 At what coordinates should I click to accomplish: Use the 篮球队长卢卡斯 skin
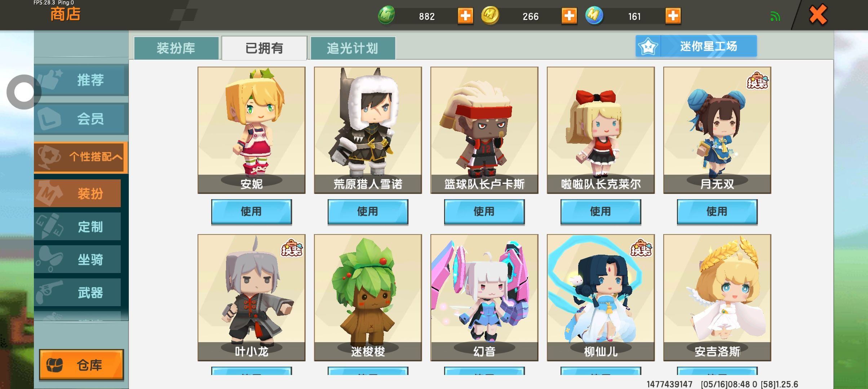[484, 212]
